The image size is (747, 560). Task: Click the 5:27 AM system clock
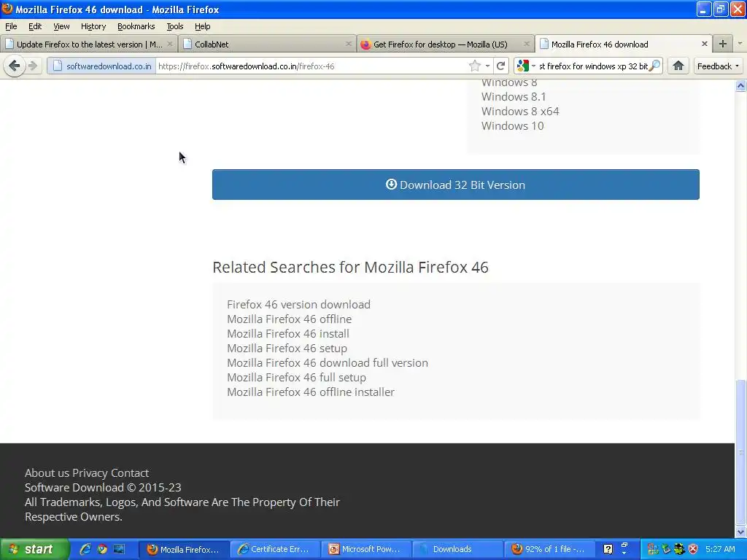pyautogui.click(x=720, y=549)
